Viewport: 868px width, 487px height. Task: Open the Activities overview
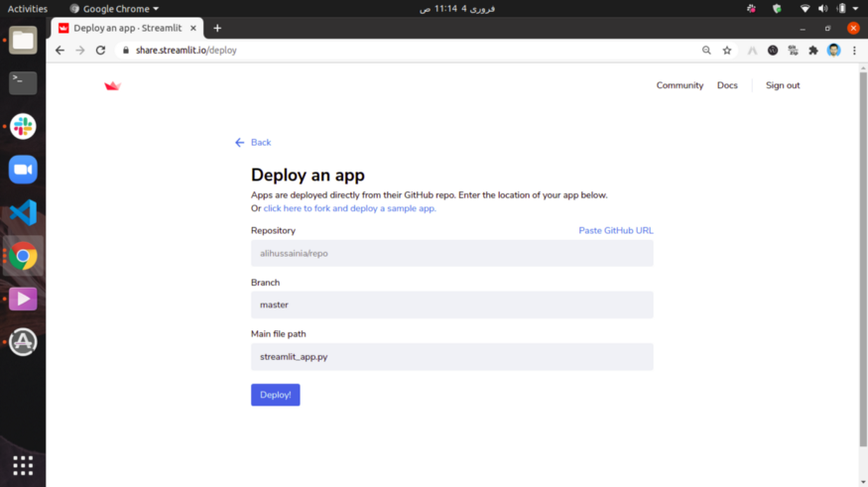27,9
